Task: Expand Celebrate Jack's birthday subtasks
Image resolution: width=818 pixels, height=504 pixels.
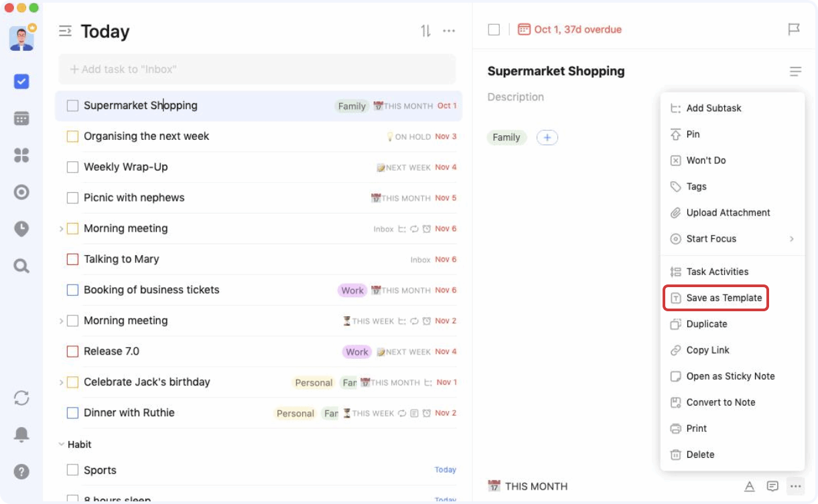Action: (x=61, y=382)
